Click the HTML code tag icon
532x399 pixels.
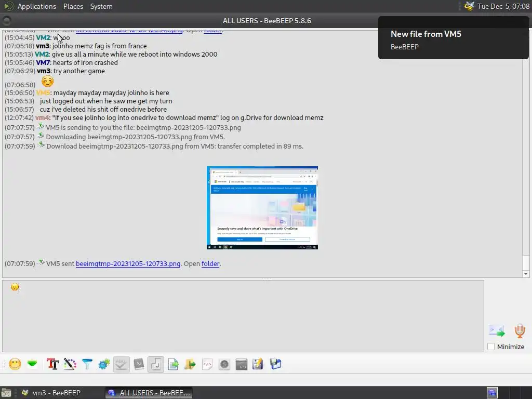207,364
